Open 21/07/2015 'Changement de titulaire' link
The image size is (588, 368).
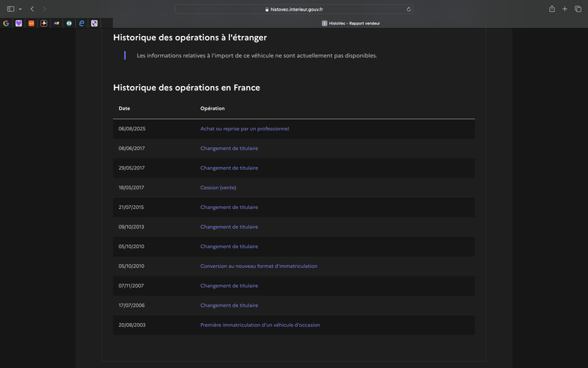coord(229,208)
